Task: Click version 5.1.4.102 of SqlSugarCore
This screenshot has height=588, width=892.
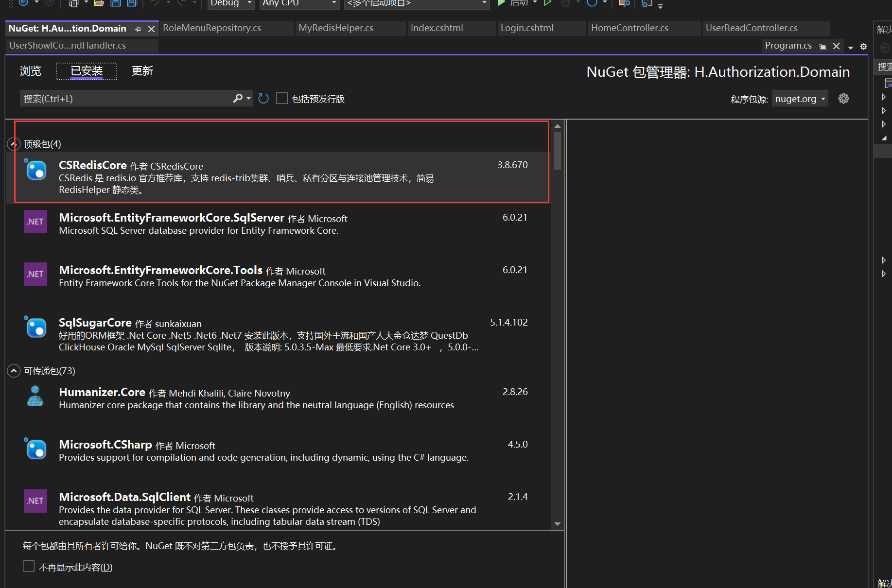Action: pos(509,322)
